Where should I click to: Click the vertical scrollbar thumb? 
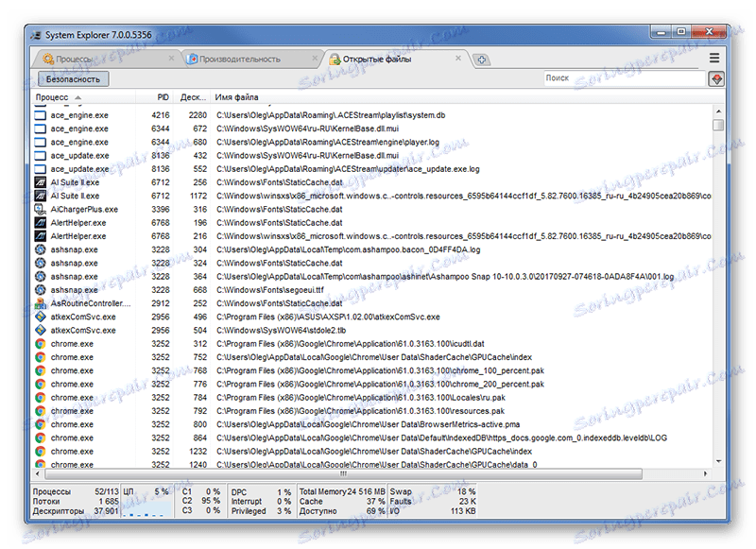point(718,125)
